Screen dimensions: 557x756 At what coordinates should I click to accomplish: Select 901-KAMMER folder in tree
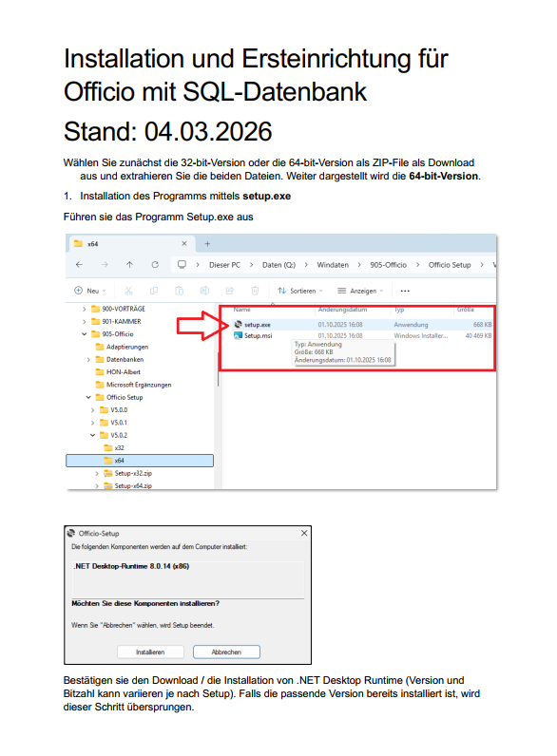(x=116, y=322)
